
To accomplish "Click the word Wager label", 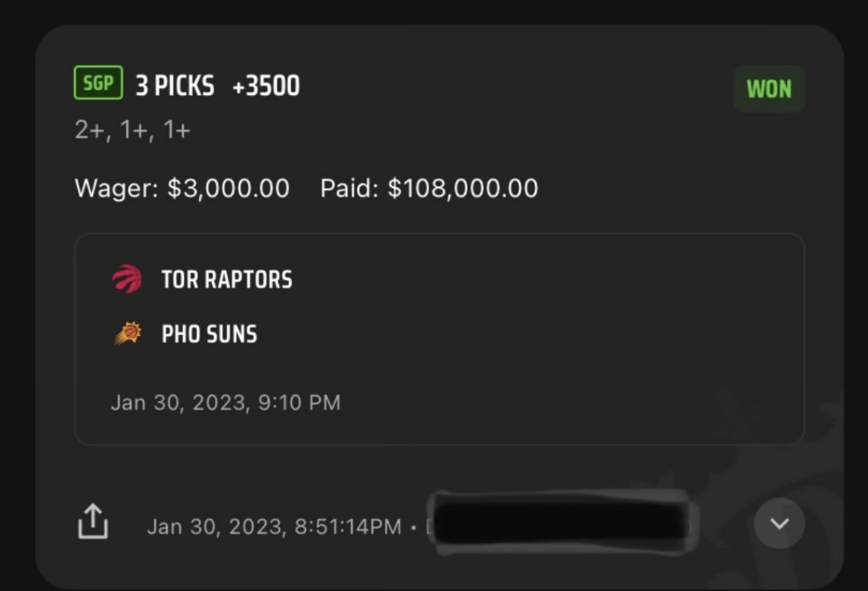I will pos(116,188).
